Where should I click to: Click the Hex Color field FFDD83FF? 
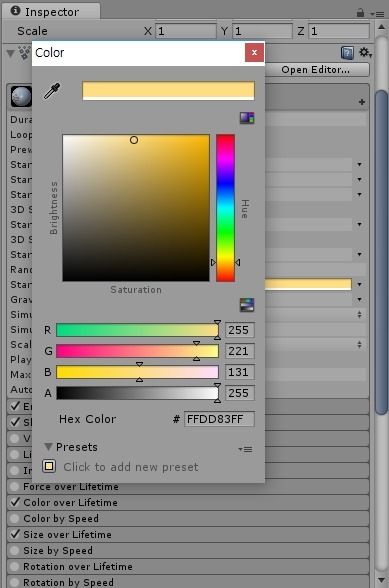click(x=219, y=419)
